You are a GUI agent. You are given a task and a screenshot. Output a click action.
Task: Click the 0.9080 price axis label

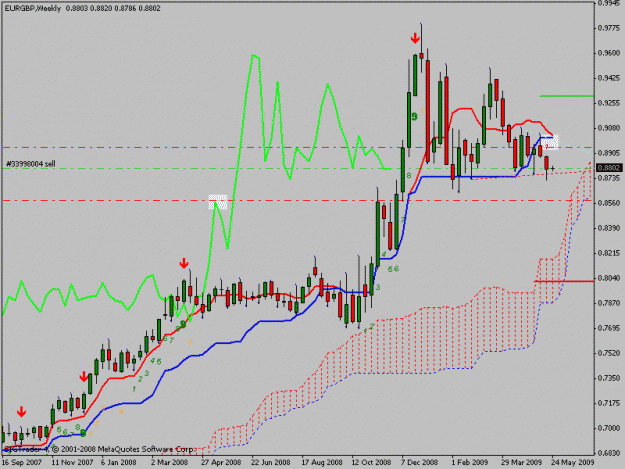(x=609, y=128)
